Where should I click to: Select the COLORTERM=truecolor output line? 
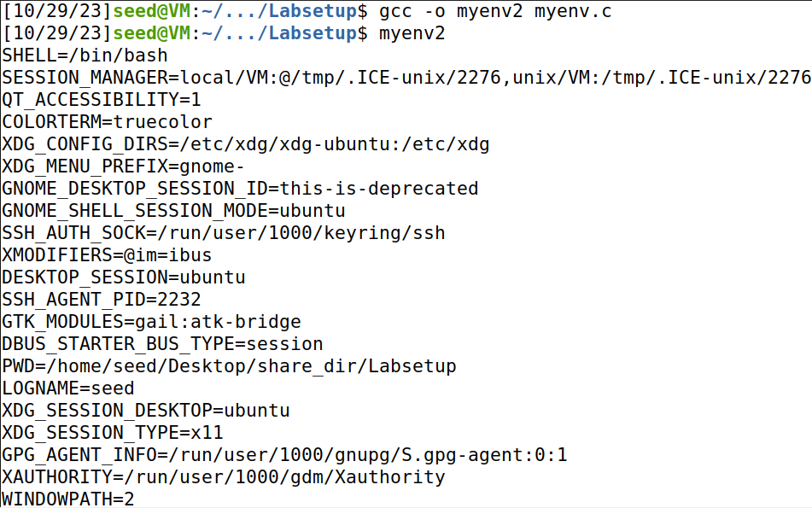point(107,122)
